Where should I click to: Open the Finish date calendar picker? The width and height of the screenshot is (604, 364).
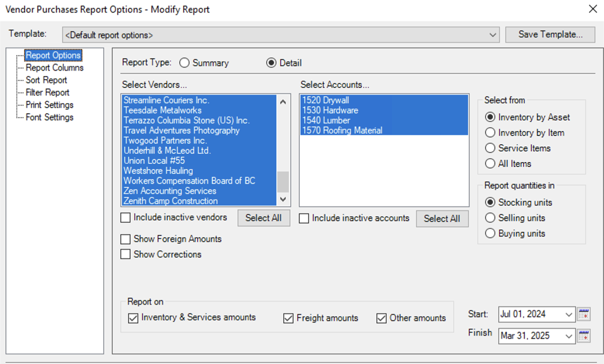click(583, 336)
